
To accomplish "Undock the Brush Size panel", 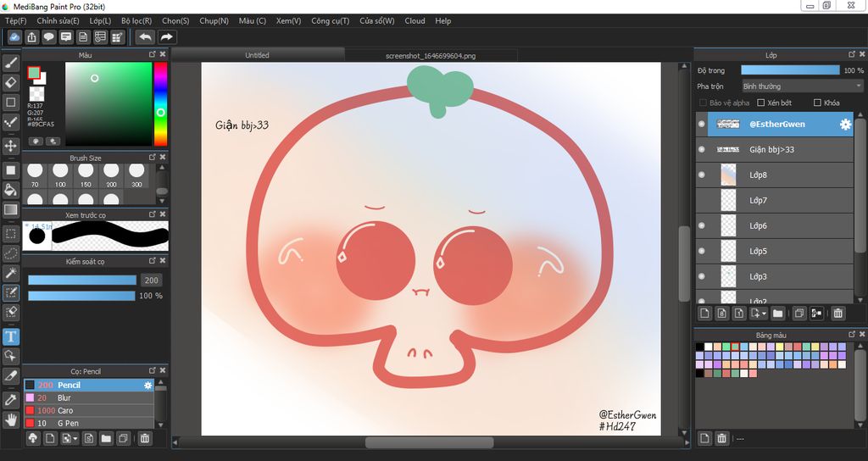I will (x=153, y=157).
